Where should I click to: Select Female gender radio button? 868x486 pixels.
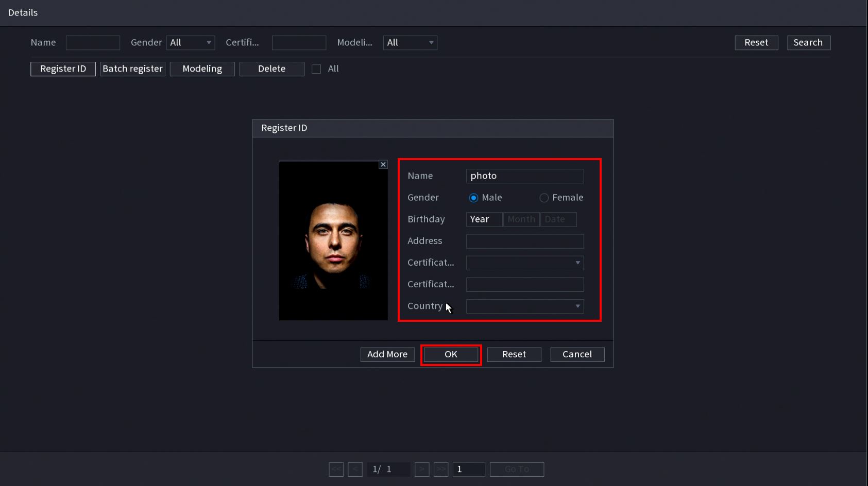[x=543, y=198]
